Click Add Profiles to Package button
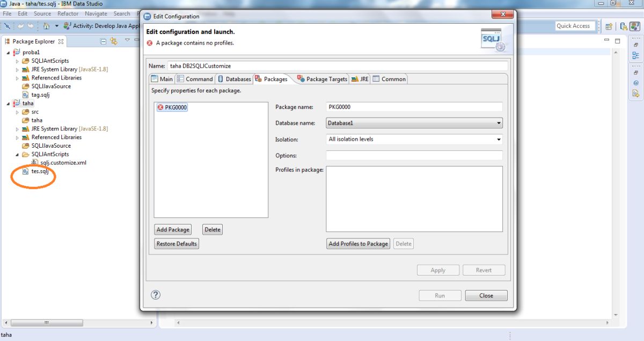 tap(358, 244)
